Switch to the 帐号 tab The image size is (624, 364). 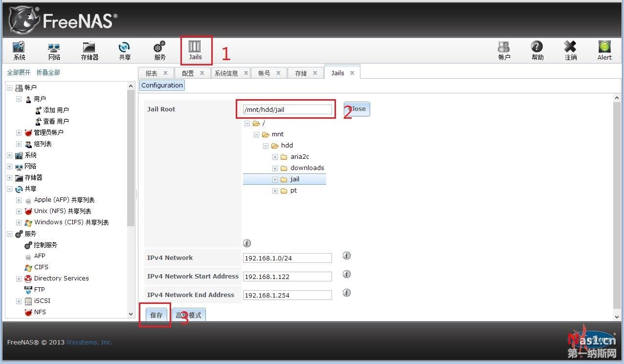[x=264, y=73]
